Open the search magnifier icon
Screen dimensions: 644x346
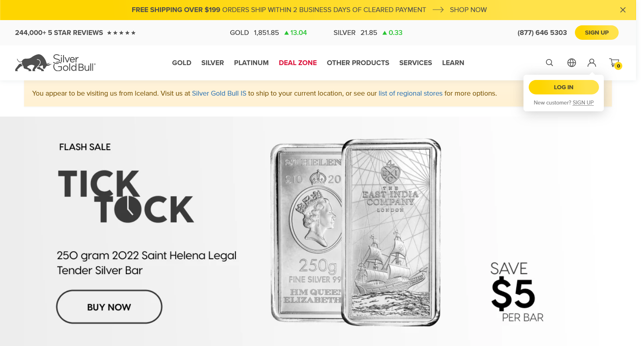tap(549, 63)
